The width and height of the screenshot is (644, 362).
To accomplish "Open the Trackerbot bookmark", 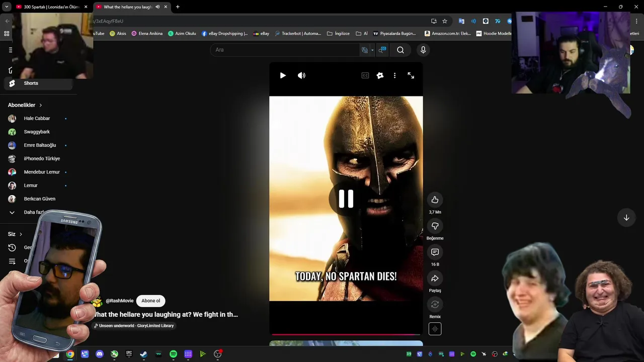I will pos(298,34).
